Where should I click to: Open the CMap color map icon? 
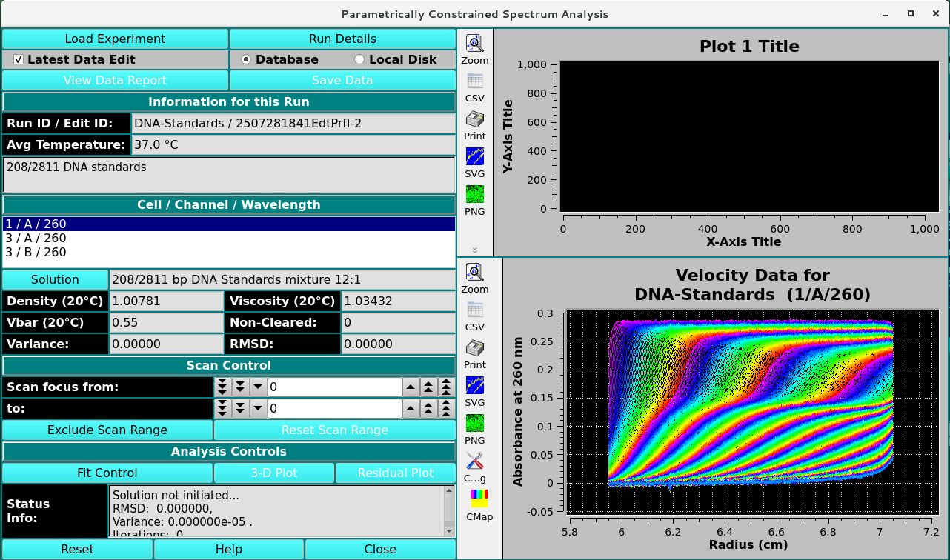click(x=479, y=500)
